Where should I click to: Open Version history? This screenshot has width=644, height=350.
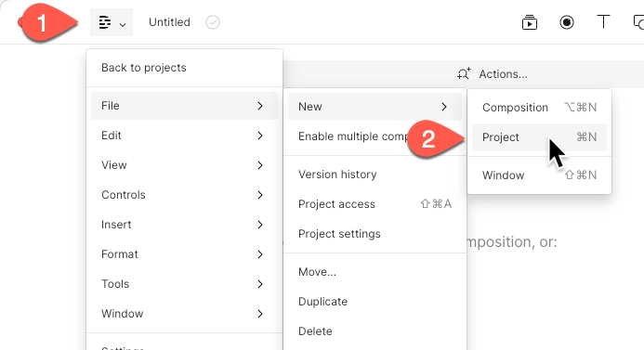[337, 175]
